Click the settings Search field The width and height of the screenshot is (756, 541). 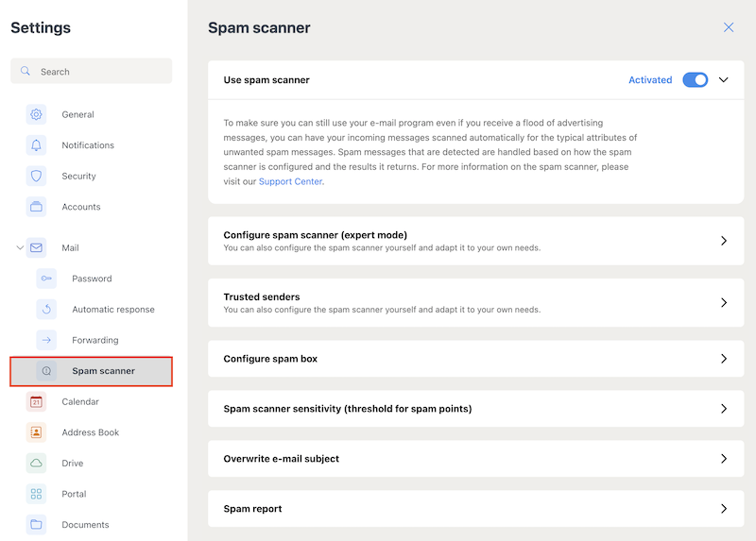(91, 72)
